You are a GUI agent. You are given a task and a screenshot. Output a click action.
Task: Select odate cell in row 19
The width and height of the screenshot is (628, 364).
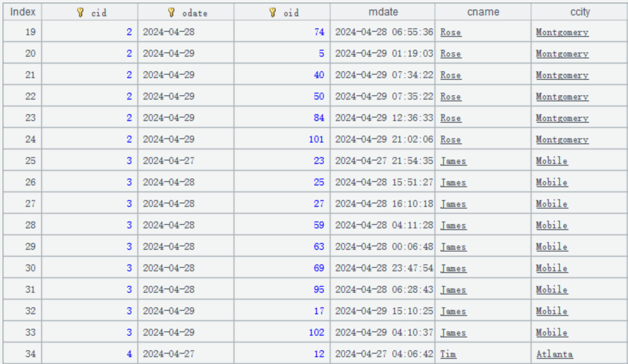coord(186,32)
